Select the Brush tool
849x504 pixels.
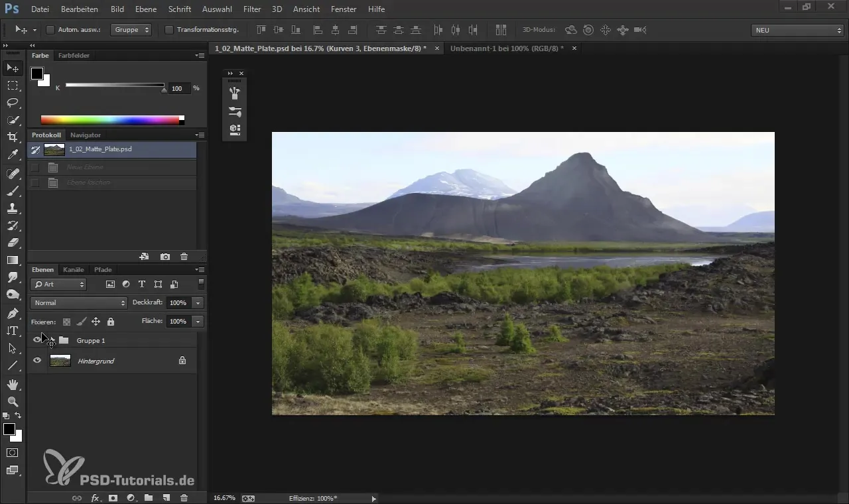pyautogui.click(x=13, y=191)
